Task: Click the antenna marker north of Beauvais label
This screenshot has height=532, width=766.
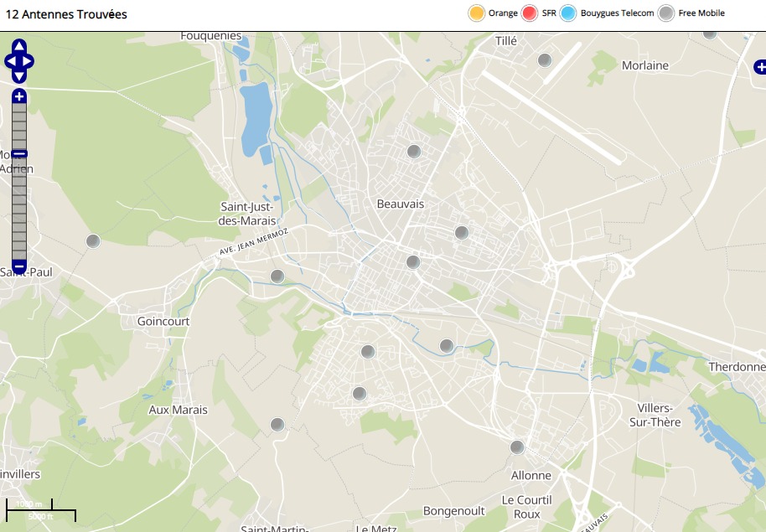Action: click(413, 152)
